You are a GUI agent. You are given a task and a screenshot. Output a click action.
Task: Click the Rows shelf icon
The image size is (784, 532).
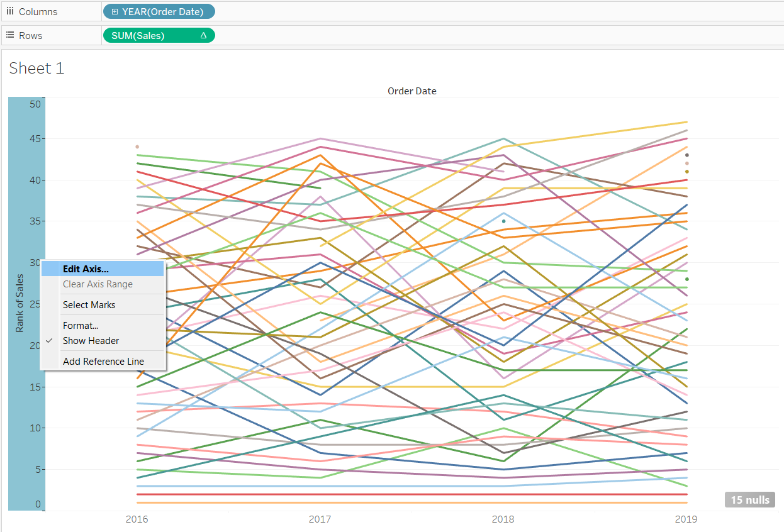(10, 35)
